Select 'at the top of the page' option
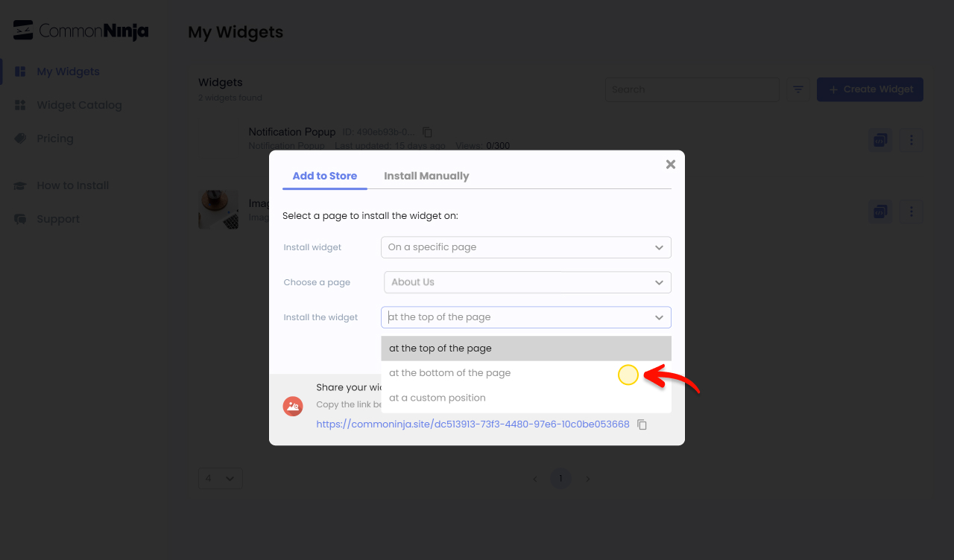Screen dimensions: 954x560 [440, 348]
